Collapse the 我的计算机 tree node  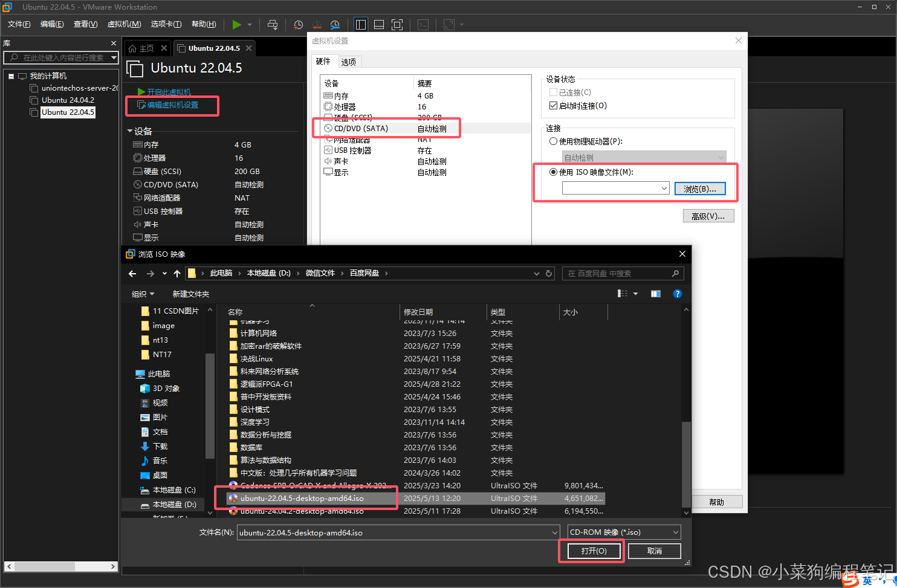coord(11,76)
